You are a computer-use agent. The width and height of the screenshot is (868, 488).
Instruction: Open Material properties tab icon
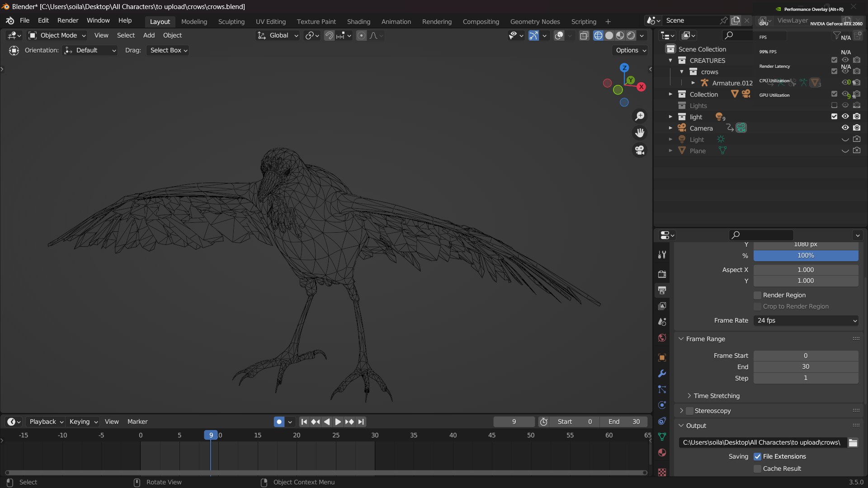click(662, 453)
